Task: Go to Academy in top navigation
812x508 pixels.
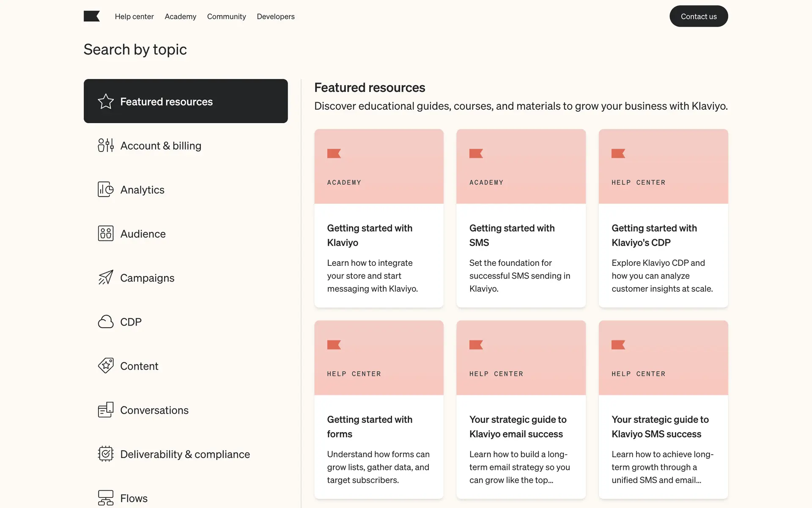Action: point(180,17)
